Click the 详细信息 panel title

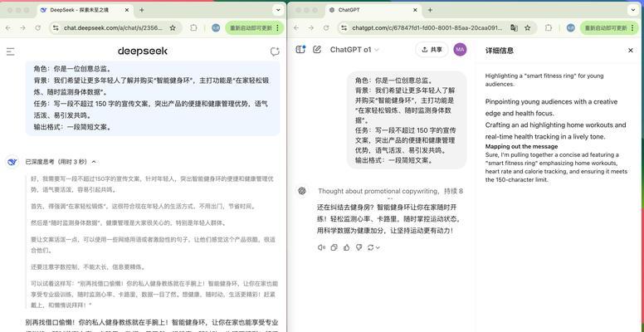tap(500, 51)
